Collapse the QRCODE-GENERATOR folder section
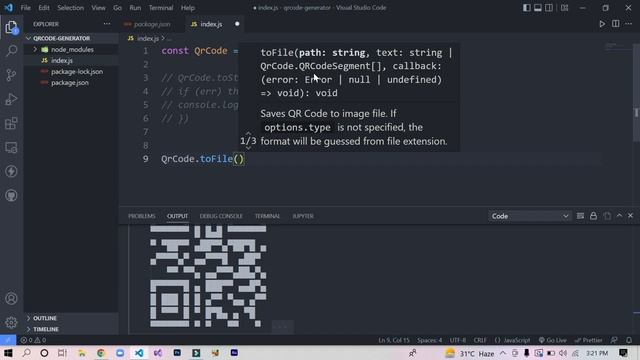This screenshot has height=360, width=640. (71, 38)
